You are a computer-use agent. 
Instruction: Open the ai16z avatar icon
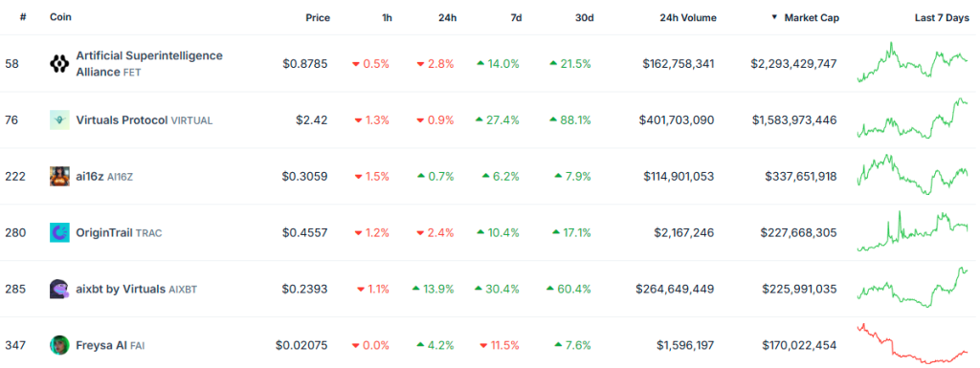coord(59,177)
